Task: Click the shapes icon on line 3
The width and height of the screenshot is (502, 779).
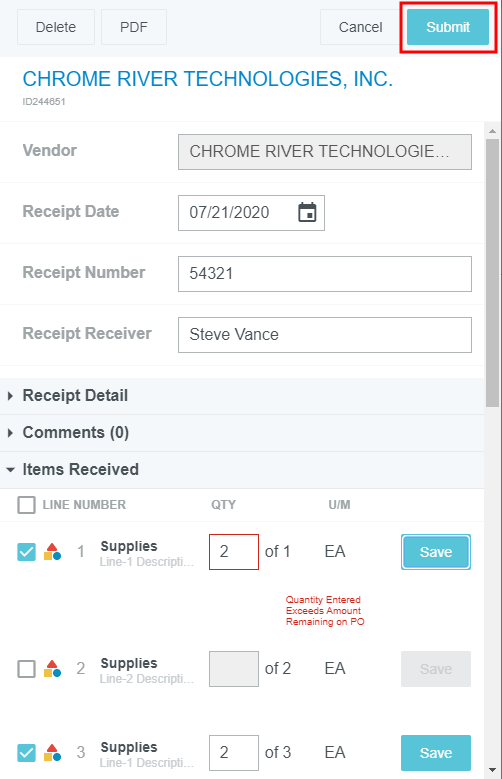Action: click(53, 753)
